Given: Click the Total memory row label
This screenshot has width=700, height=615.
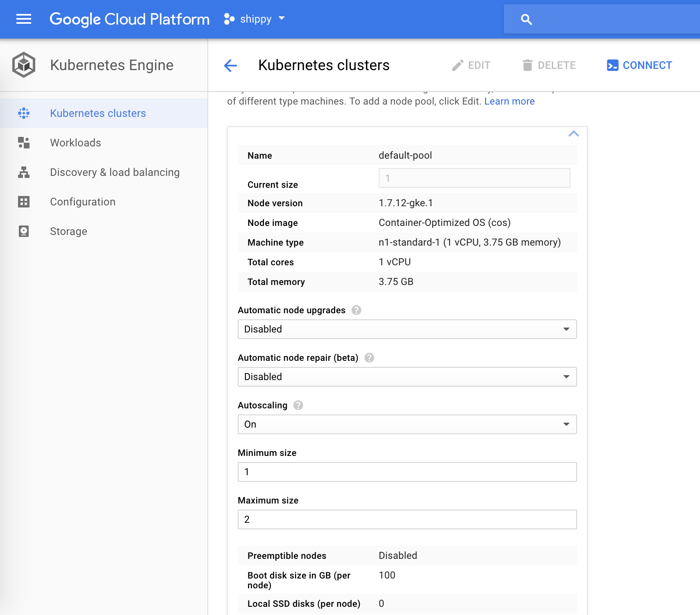Looking at the screenshot, I should pos(276,282).
